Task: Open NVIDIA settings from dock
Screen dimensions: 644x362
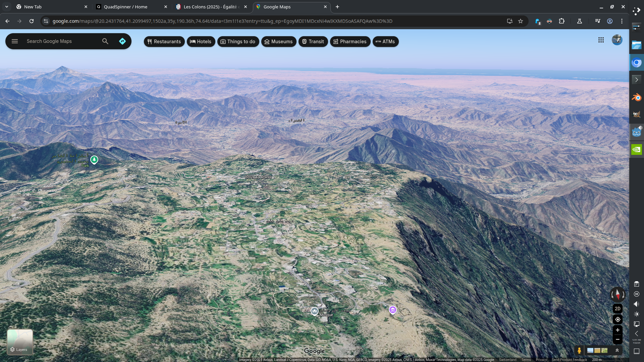Action: click(x=637, y=149)
